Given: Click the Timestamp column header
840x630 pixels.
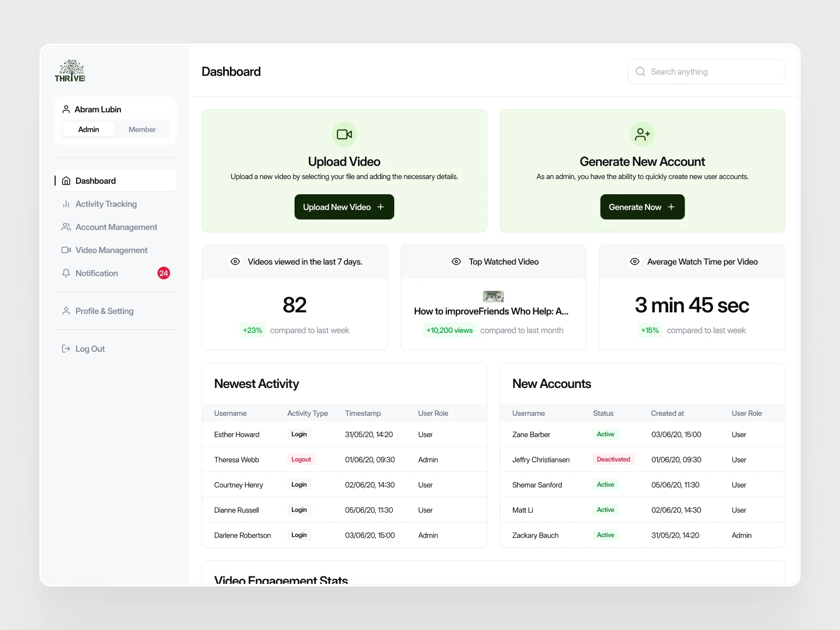Looking at the screenshot, I should pyautogui.click(x=363, y=413).
